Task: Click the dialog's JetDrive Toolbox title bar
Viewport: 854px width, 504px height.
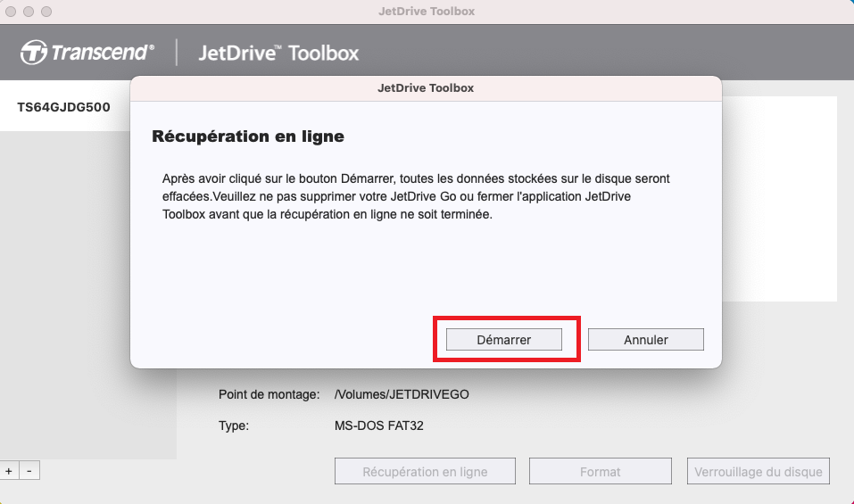Action: tap(426, 88)
